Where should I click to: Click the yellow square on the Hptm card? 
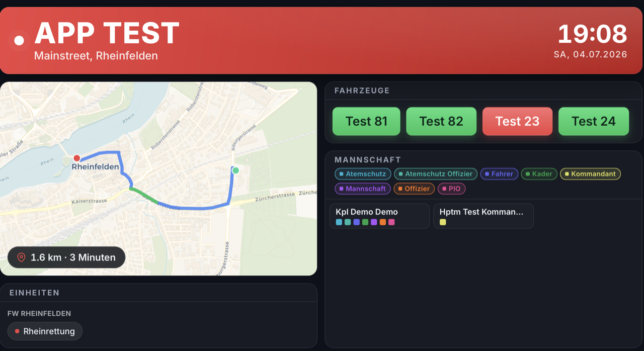443,222
